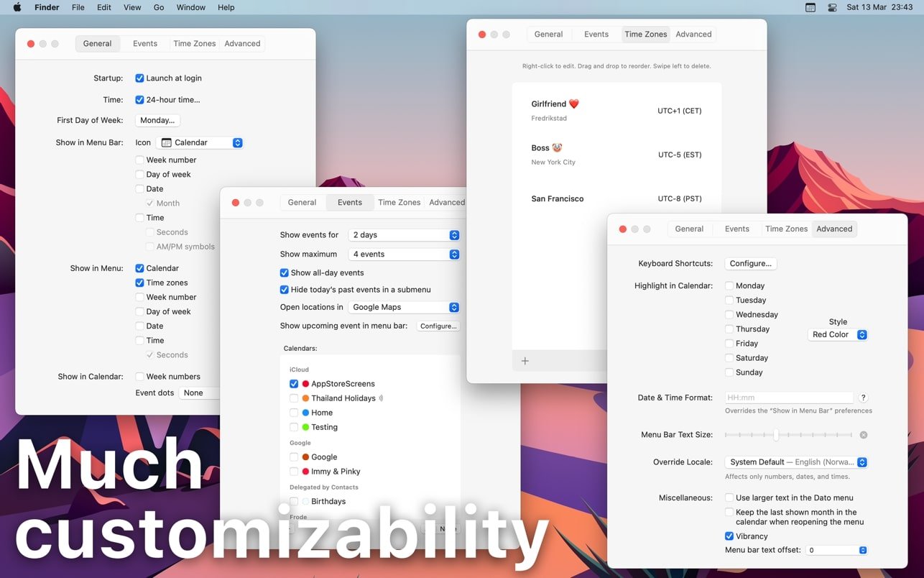This screenshot has height=578, width=924.
Task: Click Configure button for Keyboard Shortcuts
Action: [750, 264]
